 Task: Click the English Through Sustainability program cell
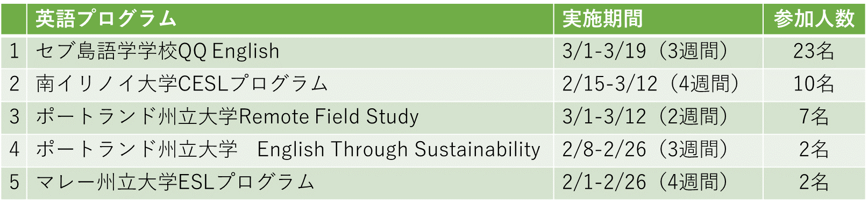coord(290,150)
